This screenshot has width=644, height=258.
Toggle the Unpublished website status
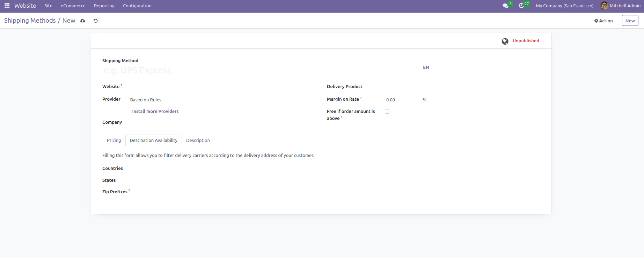click(x=526, y=41)
